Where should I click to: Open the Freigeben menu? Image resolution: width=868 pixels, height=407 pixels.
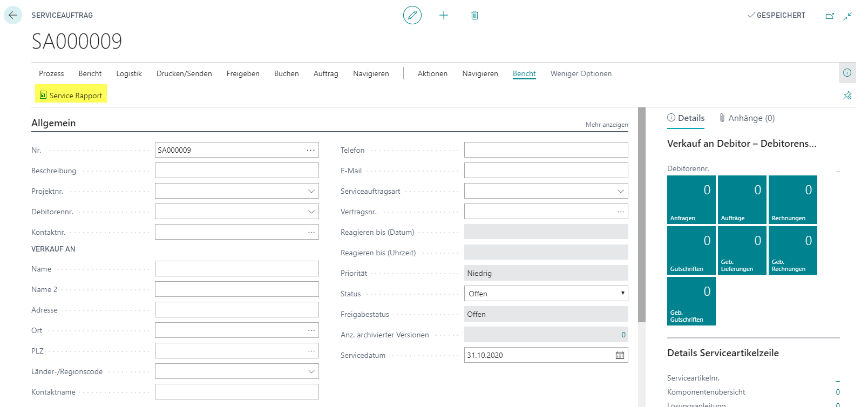coord(243,73)
